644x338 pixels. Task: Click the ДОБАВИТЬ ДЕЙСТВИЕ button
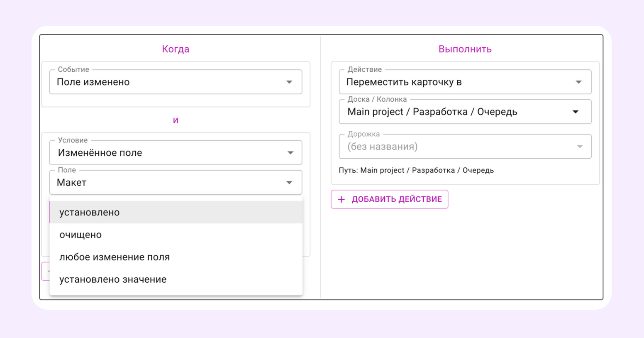point(390,199)
